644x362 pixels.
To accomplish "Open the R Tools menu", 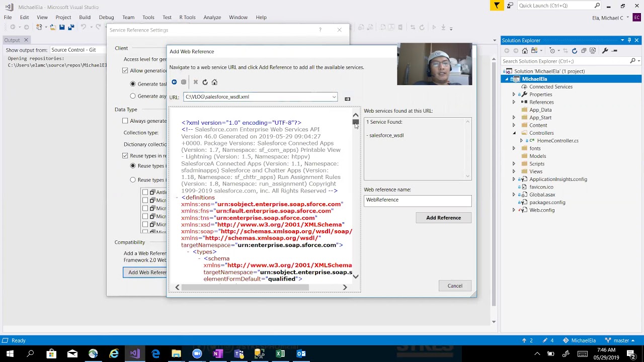I will (187, 17).
